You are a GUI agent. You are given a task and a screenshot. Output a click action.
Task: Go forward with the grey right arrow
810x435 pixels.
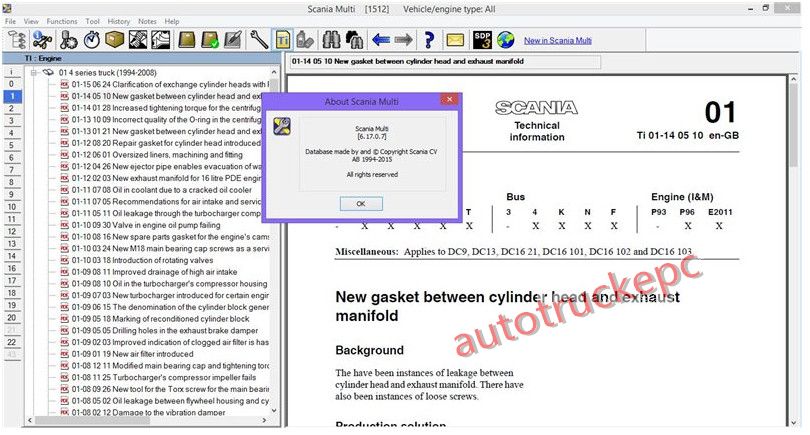pos(403,40)
